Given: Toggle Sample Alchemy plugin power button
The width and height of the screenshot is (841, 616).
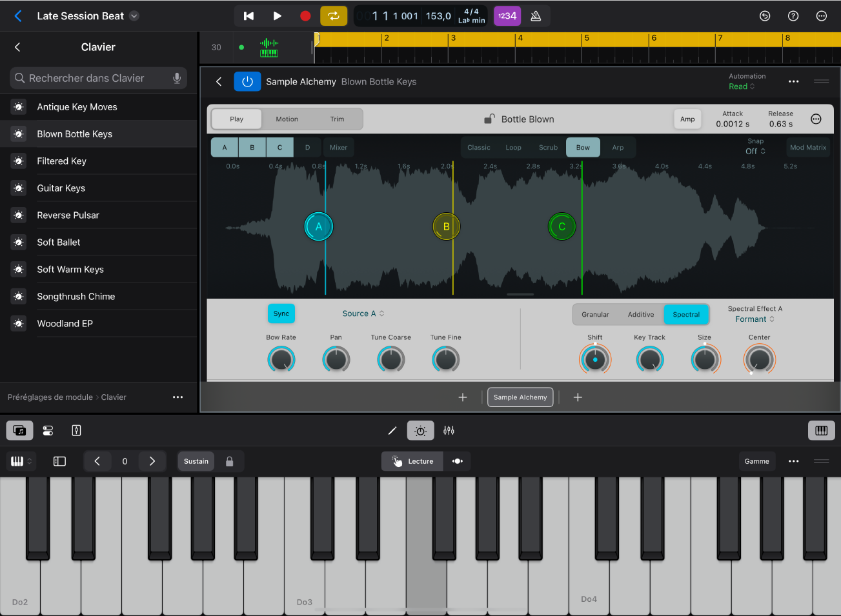Looking at the screenshot, I should pos(247,82).
